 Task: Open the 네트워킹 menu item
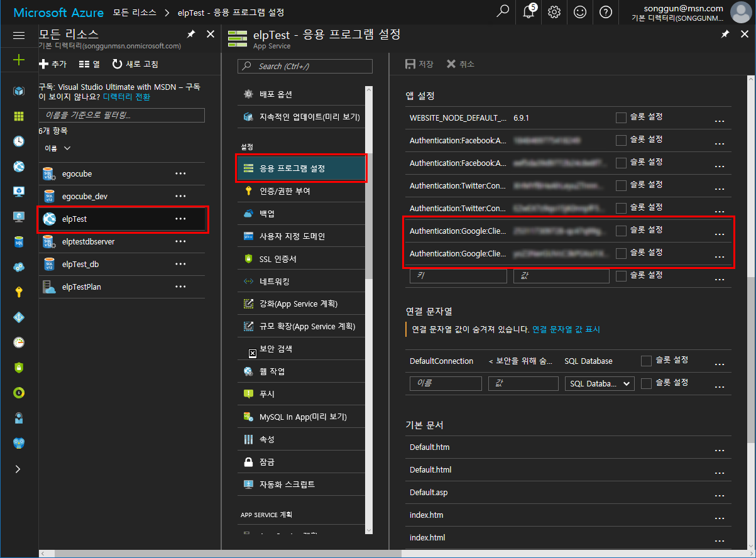coord(302,282)
